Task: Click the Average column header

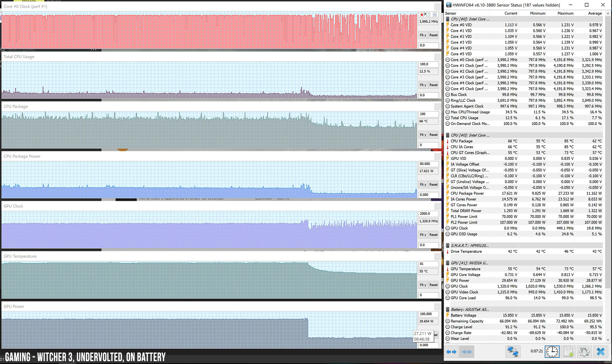Action: click(x=595, y=13)
